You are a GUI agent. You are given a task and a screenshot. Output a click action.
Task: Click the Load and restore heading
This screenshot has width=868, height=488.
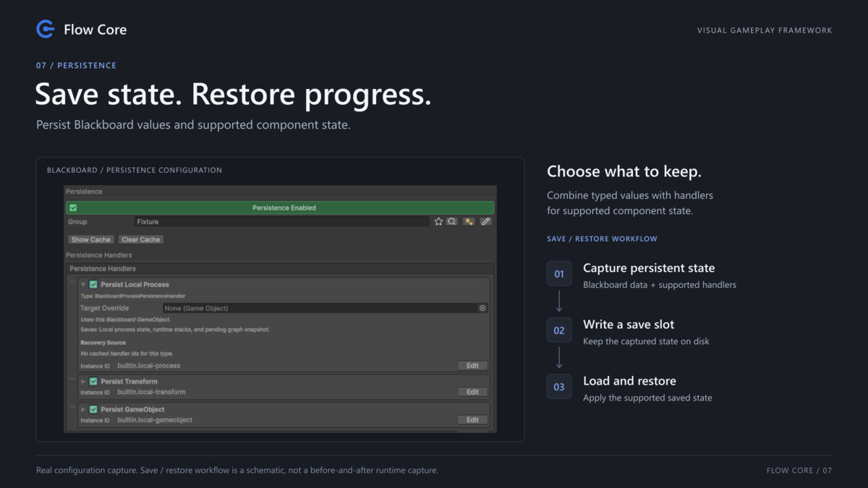[629, 381]
